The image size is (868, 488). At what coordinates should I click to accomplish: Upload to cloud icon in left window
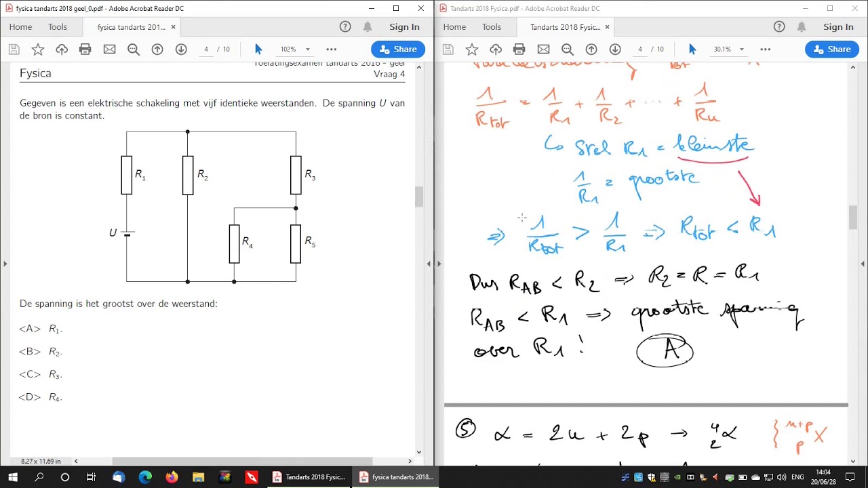click(62, 49)
